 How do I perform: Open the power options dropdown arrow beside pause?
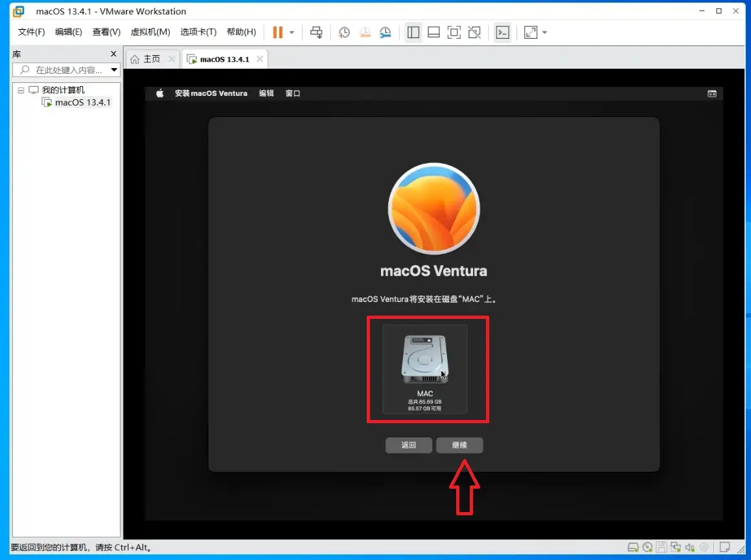(x=292, y=32)
